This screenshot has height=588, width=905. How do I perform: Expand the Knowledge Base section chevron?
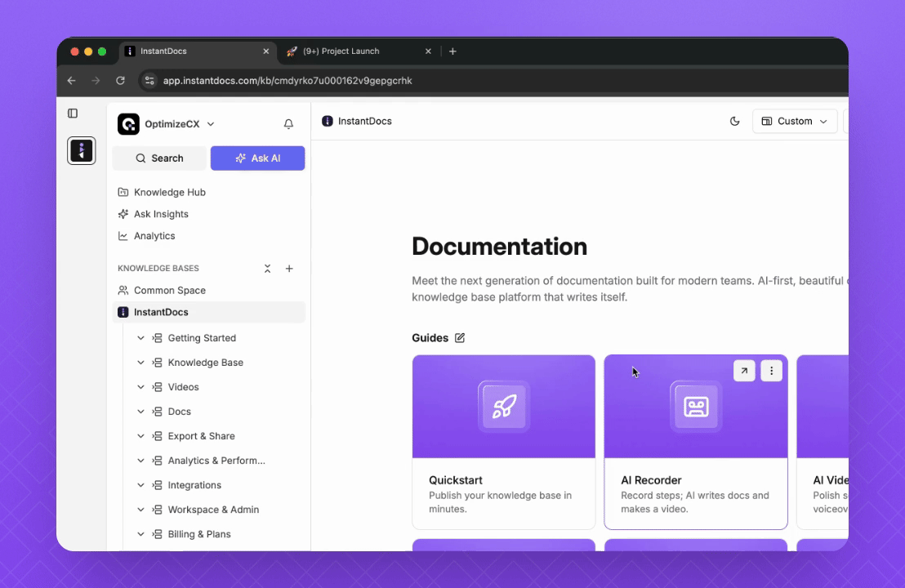pyautogui.click(x=140, y=363)
